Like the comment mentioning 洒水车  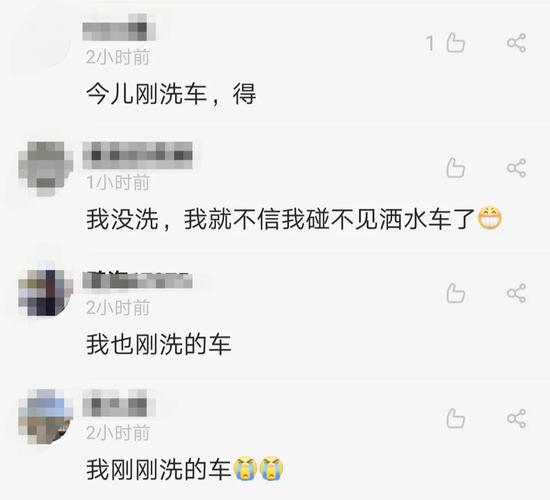click(455, 168)
